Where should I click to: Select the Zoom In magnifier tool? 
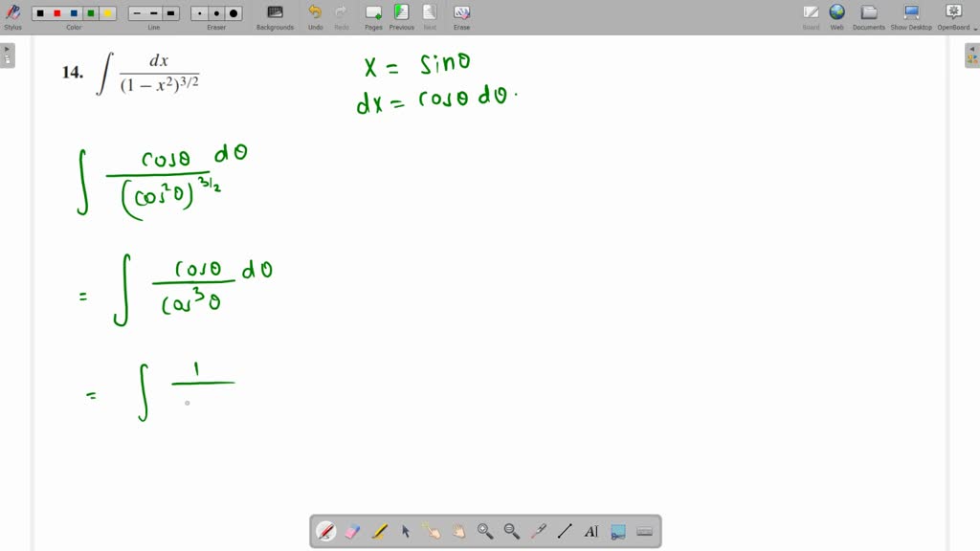click(485, 531)
